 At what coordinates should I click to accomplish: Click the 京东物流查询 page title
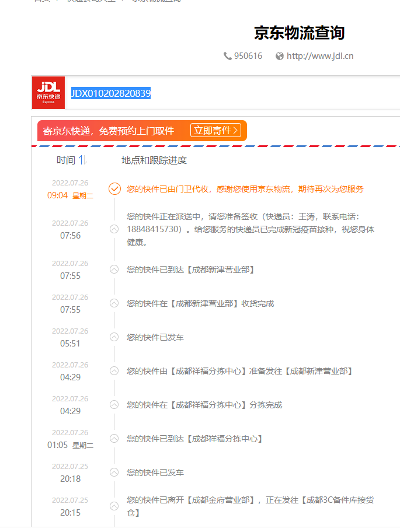click(300, 33)
